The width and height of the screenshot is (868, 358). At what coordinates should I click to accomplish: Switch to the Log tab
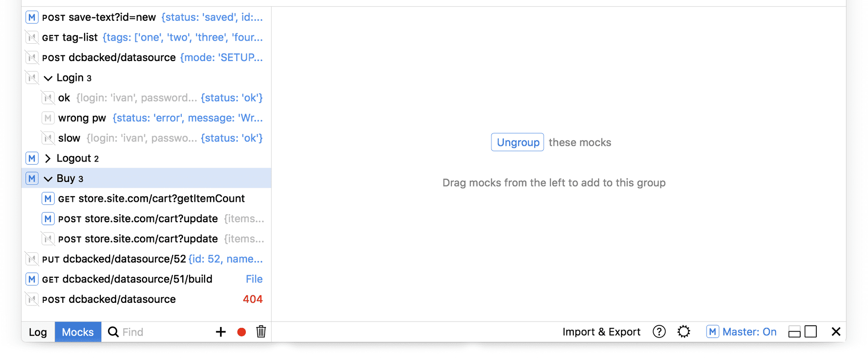click(38, 332)
